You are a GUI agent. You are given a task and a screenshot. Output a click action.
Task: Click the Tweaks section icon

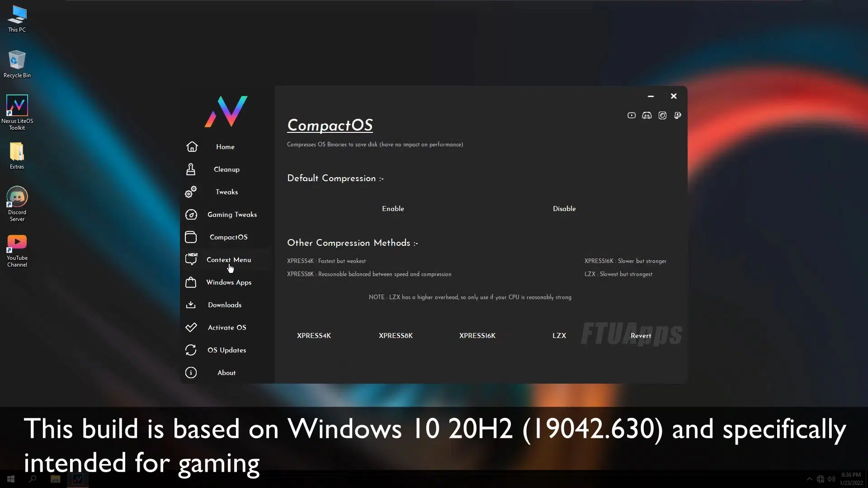pos(191,191)
